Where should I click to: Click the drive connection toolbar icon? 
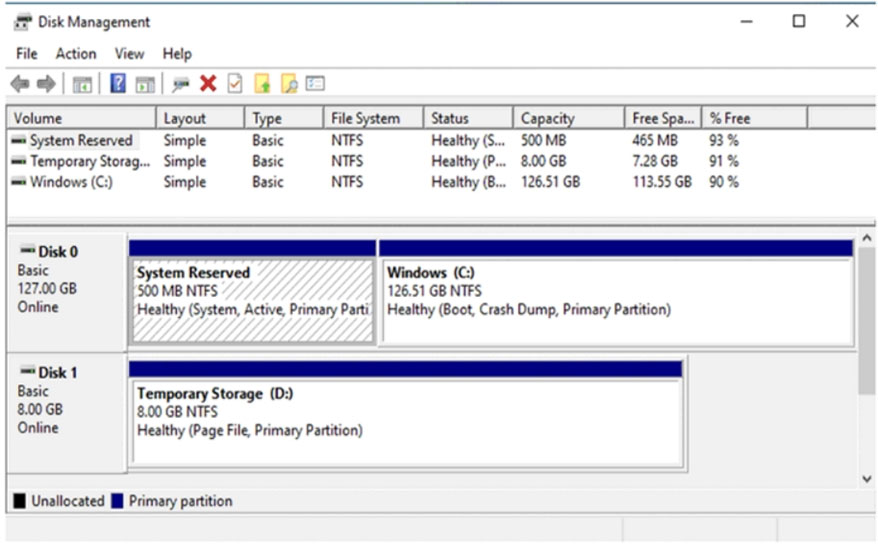tap(181, 85)
